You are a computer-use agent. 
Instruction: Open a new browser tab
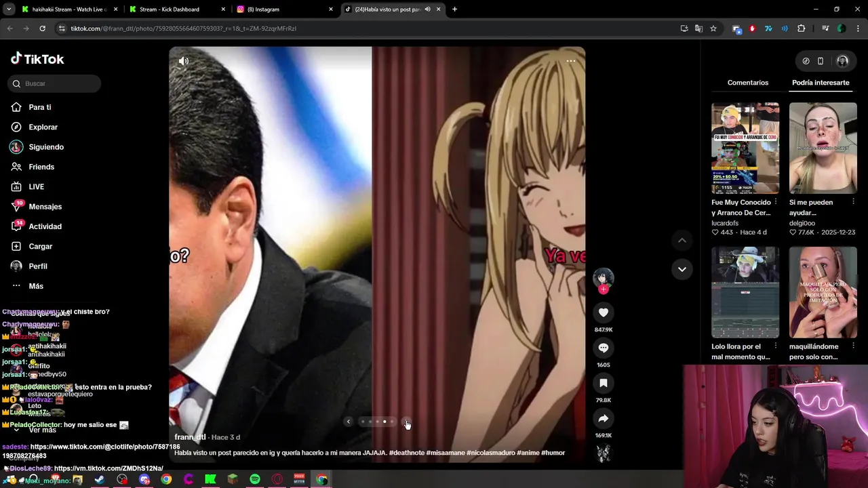[454, 9]
